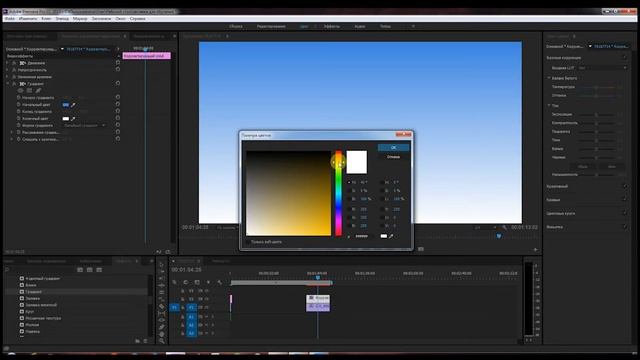This screenshot has width=640, height=360.
Task: Expand the Изменение времени effect
Action: click(x=7, y=77)
